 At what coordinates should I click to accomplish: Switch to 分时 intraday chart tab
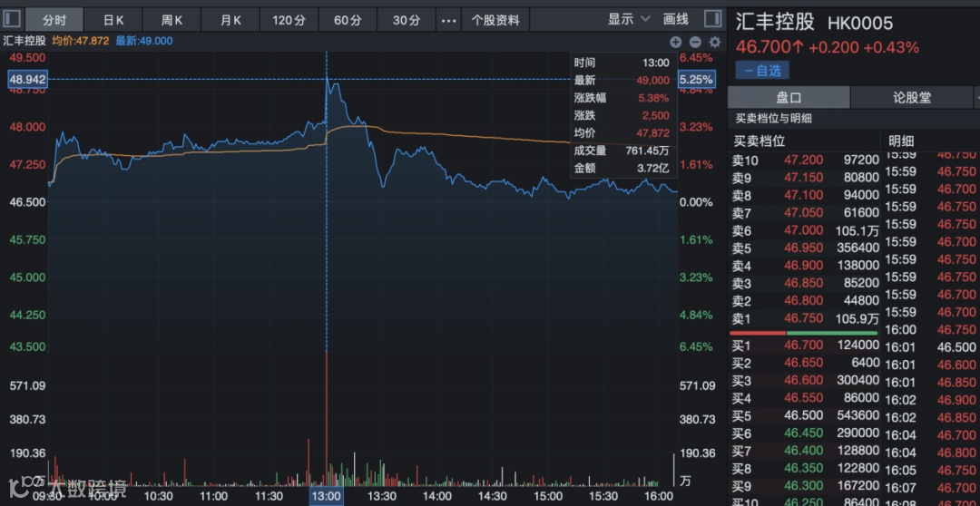tap(54, 20)
